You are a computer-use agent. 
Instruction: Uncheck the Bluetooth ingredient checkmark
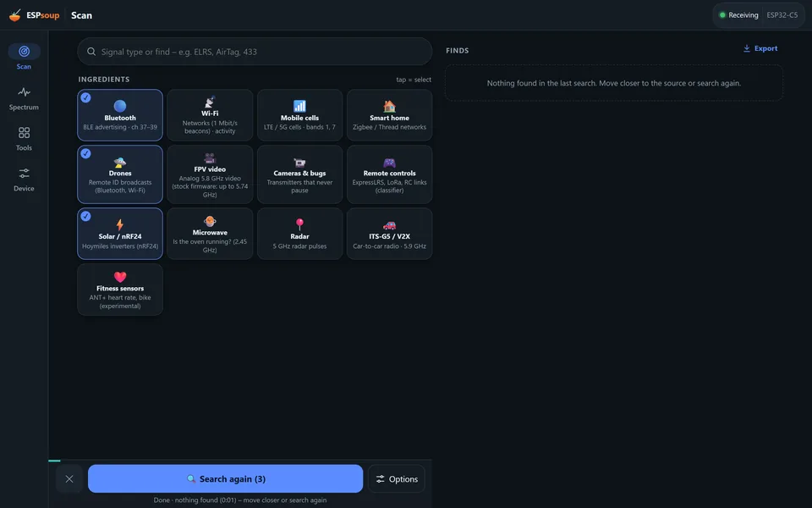[x=86, y=97]
